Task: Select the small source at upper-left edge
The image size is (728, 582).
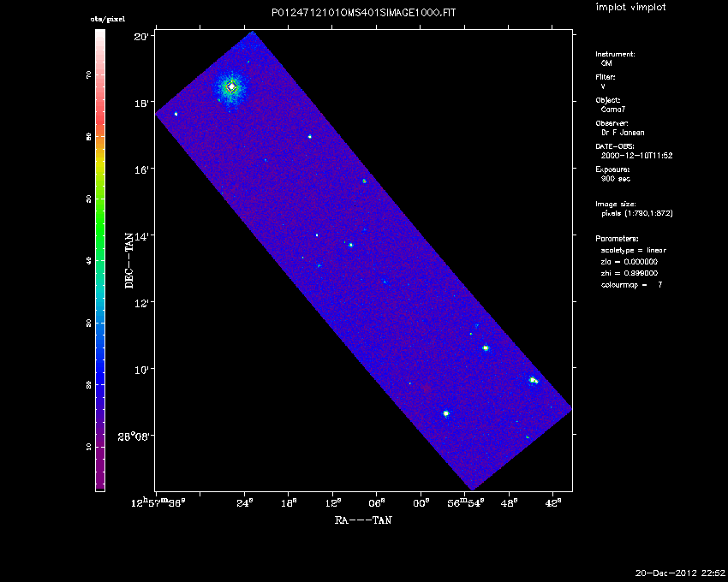Action: [x=176, y=114]
